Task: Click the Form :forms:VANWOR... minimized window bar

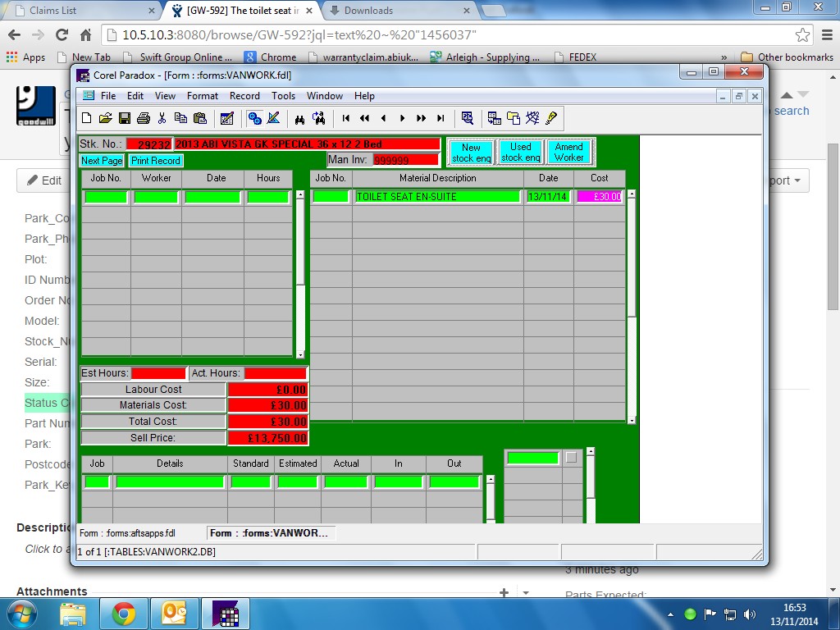Action: [x=271, y=533]
